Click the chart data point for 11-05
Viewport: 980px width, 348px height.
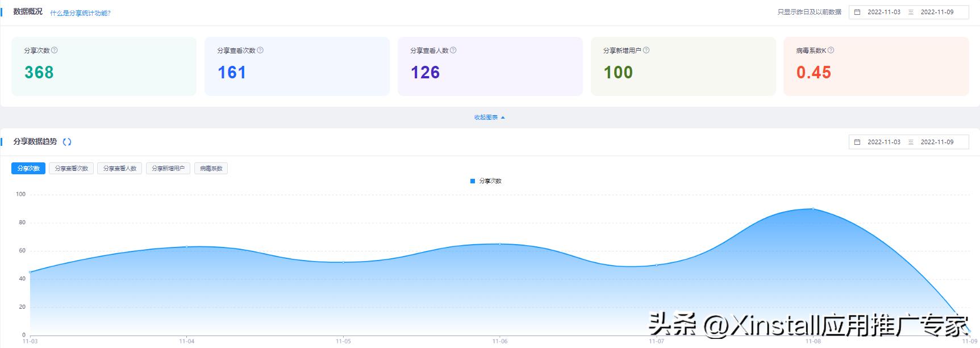(343, 262)
